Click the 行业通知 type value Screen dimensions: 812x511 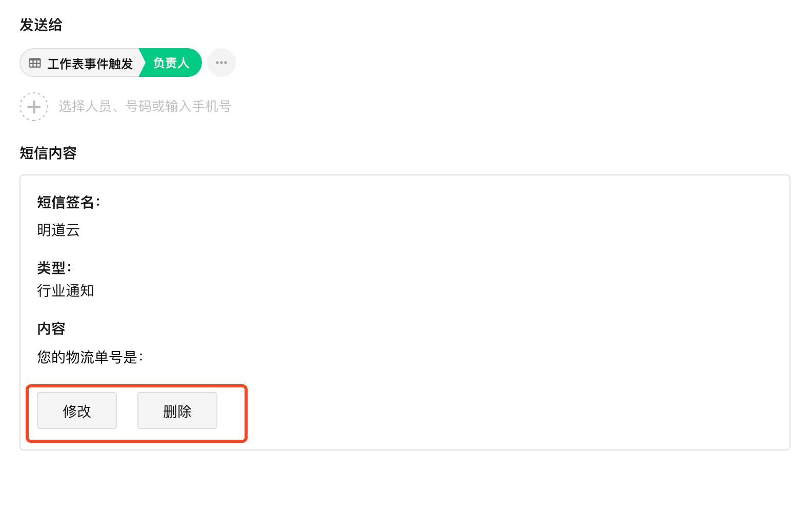(x=66, y=290)
